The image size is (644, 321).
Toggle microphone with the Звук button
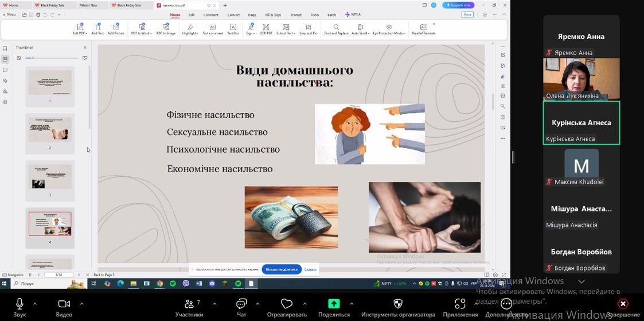[19, 307]
